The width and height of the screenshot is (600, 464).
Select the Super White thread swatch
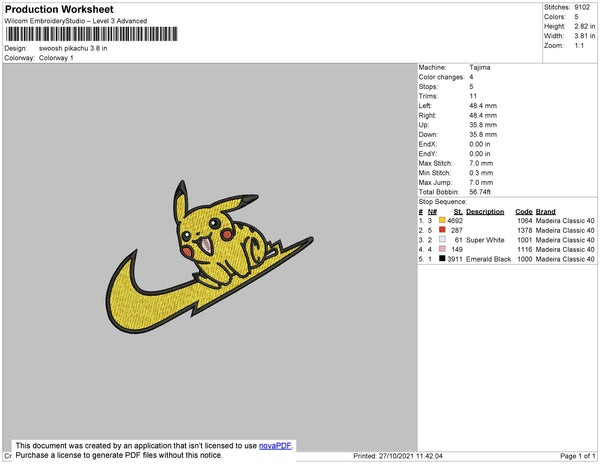(442, 239)
